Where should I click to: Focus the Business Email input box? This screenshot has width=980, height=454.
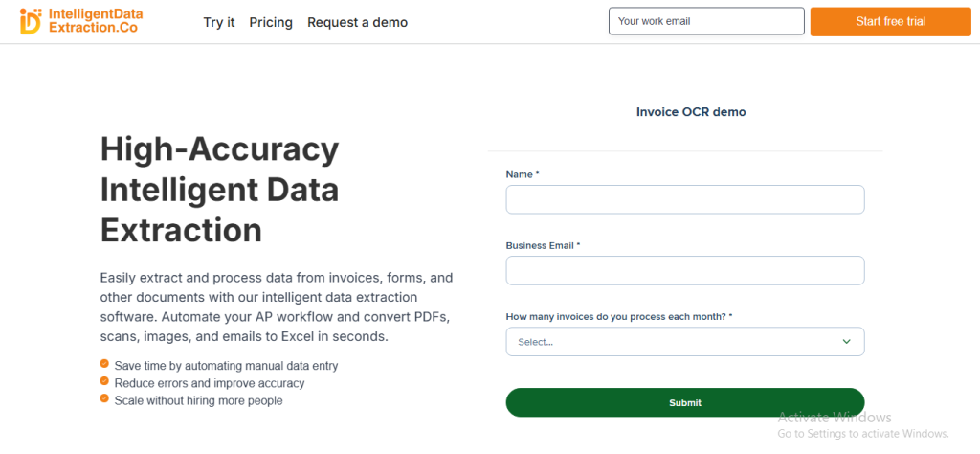click(x=685, y=270)
